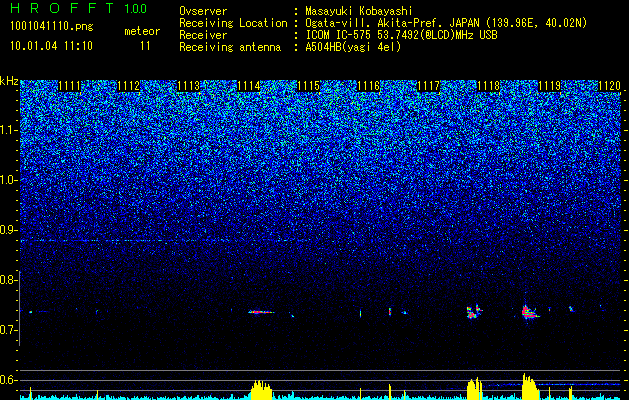
Task: Click the 1116 time marker
Action: point(369,86)
